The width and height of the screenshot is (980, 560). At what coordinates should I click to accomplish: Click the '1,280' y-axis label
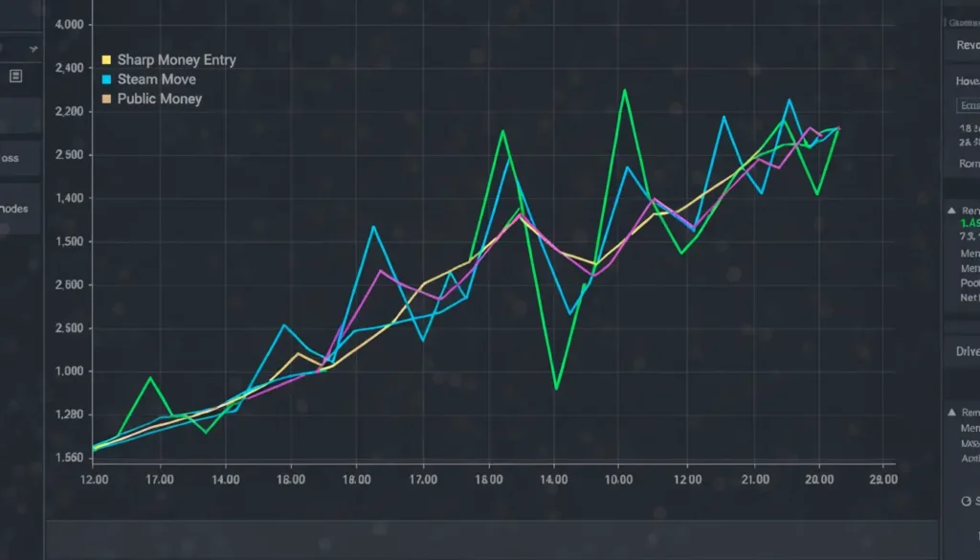point(69,415)
